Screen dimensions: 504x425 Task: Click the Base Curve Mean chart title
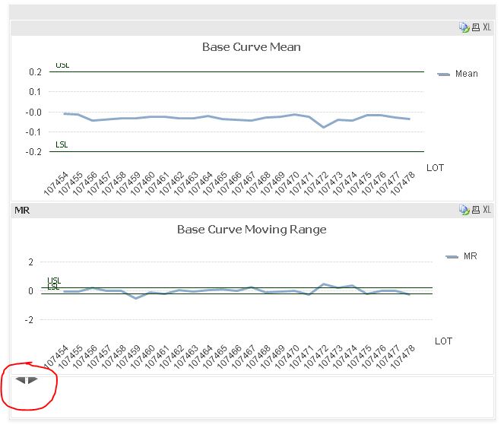click(252, 47)
